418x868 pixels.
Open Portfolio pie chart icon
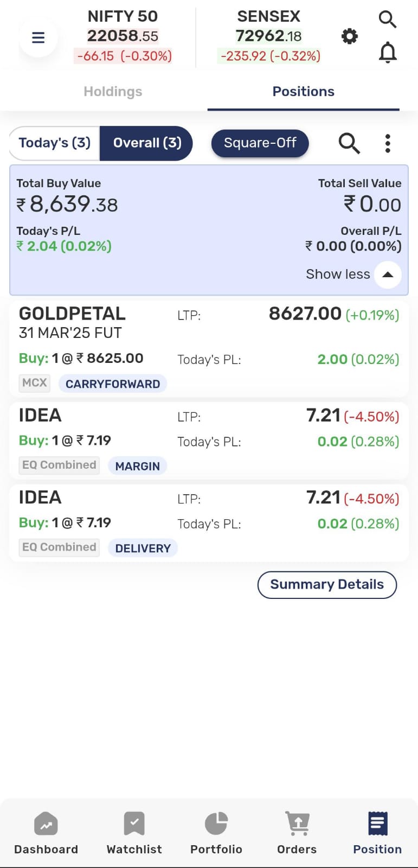point(216,833)
